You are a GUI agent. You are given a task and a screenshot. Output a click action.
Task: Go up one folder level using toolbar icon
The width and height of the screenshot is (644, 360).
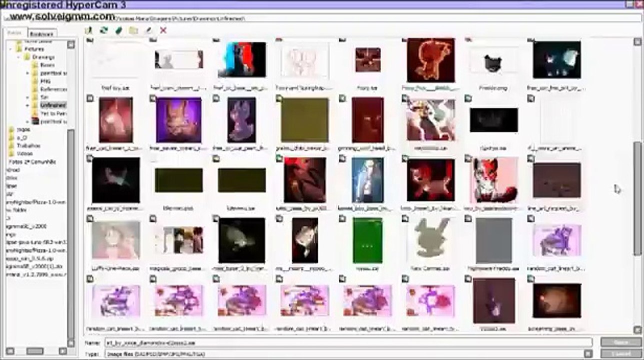click(x=89, y=30)
